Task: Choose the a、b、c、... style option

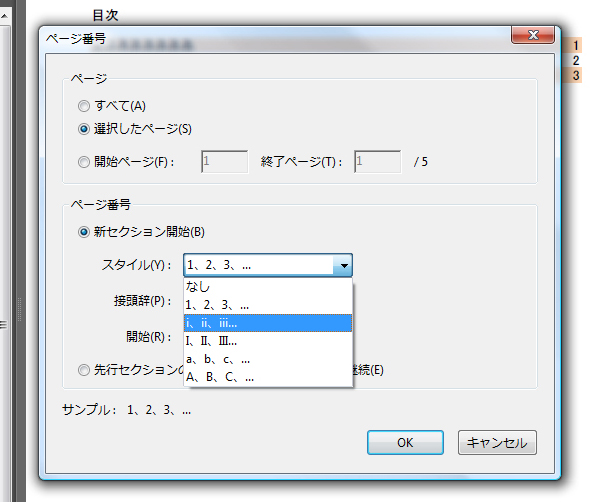Action: 268,359
